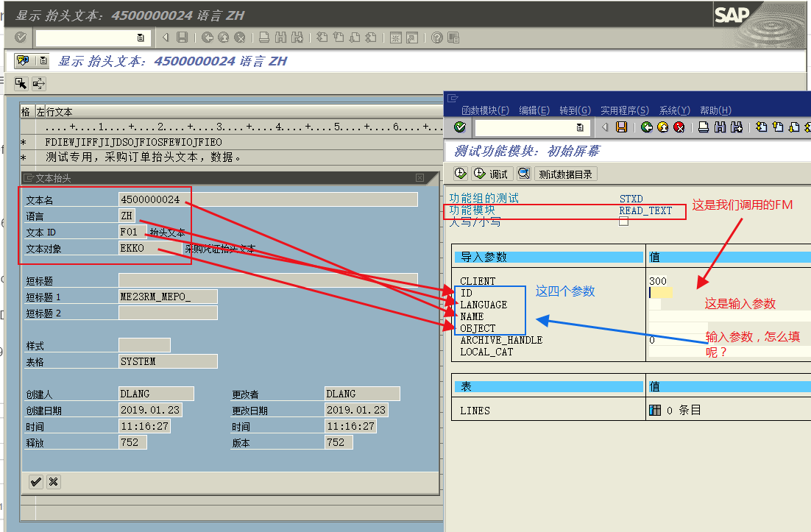This screenshot has height=532, width=811.
Task: Open the 实用程序(S) menu
Action: click(x=624, y=110)
